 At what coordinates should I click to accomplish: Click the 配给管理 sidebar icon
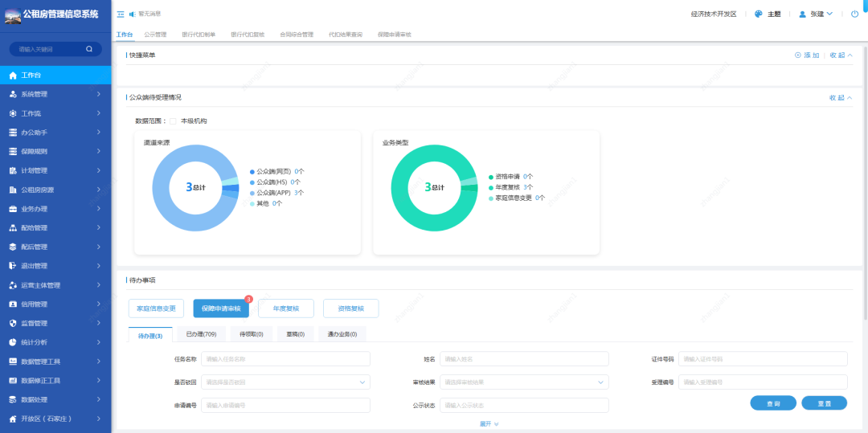tap(14, 228)
